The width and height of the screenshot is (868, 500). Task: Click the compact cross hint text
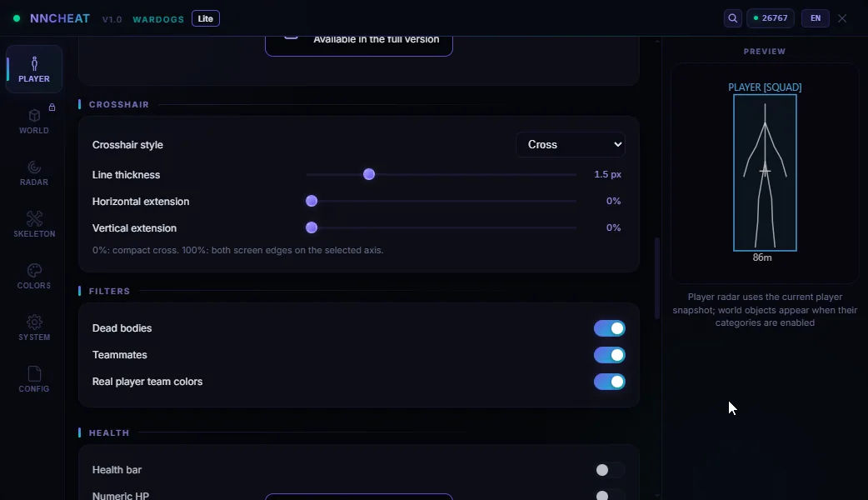click(238, 250)
